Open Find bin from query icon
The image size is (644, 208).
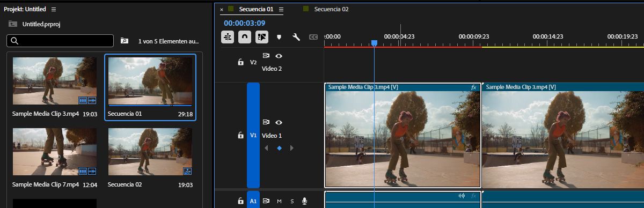[x=125, y=41]
